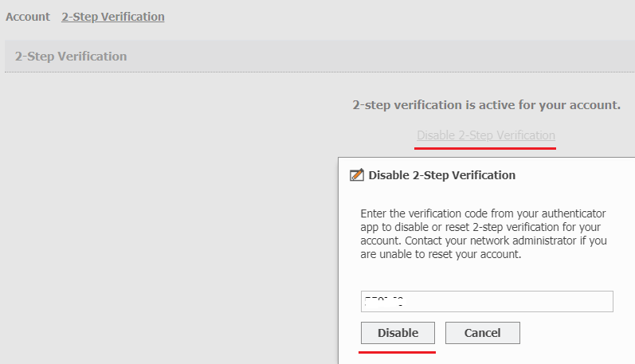Screen dimensions: 635x364
Task: Click the instruction paragraph about authenticator app
Action: click(x=484, y=233)
